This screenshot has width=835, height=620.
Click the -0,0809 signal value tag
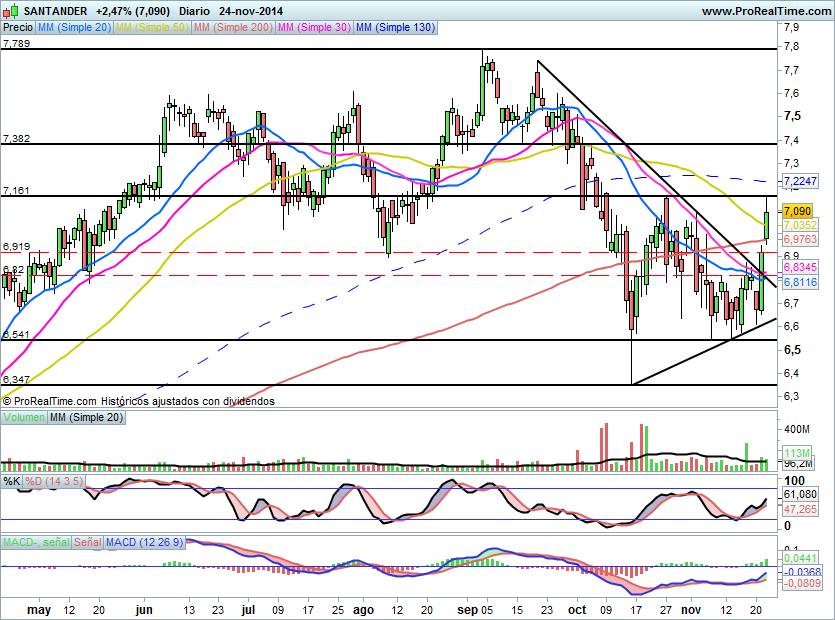point(802,583)
